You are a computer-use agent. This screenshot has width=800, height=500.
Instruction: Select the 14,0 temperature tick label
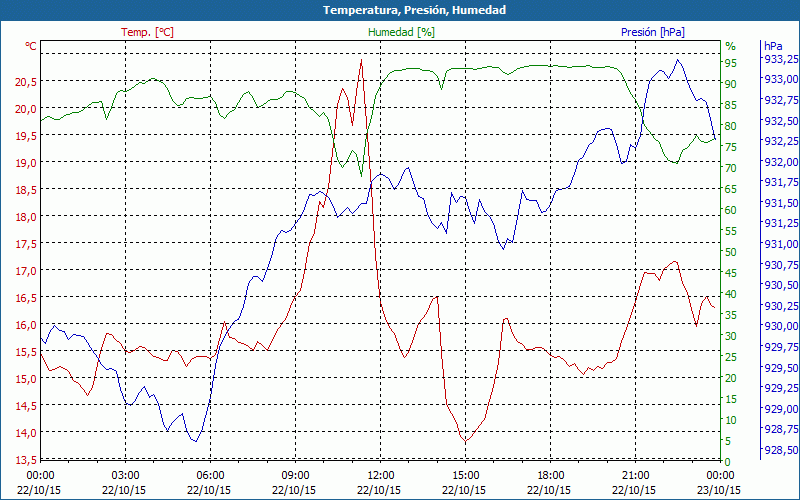click(x=27, y=433)
